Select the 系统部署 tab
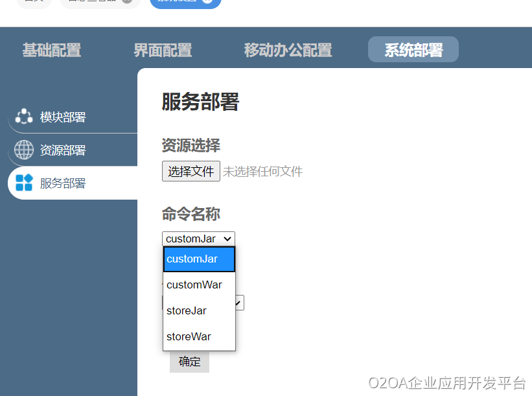The height and width of the screenshot is (396, 532). pos(413,50)
